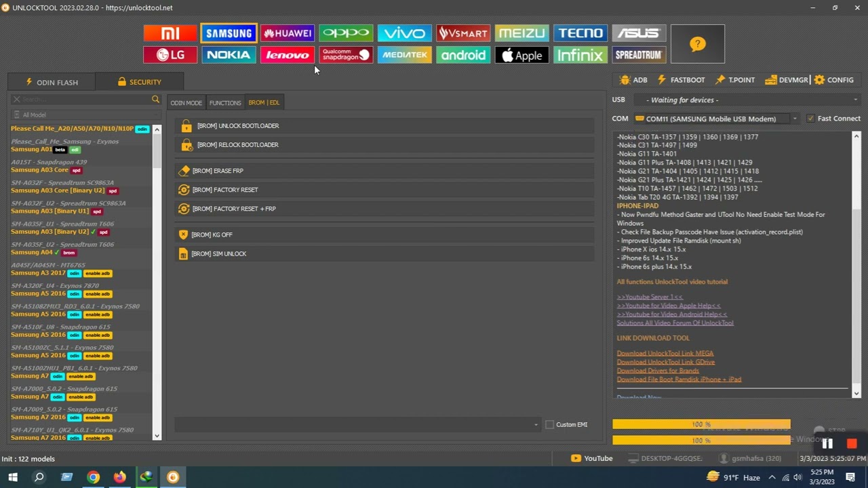Enable the Custom EMI checkbox
868x488 pixels.
tap(549, 425)
